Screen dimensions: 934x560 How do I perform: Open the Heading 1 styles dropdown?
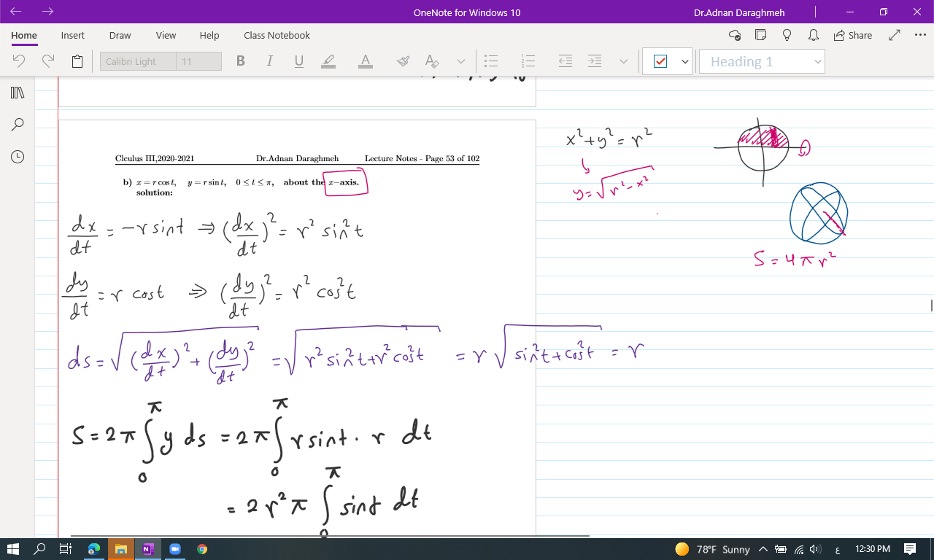[762, 62]
